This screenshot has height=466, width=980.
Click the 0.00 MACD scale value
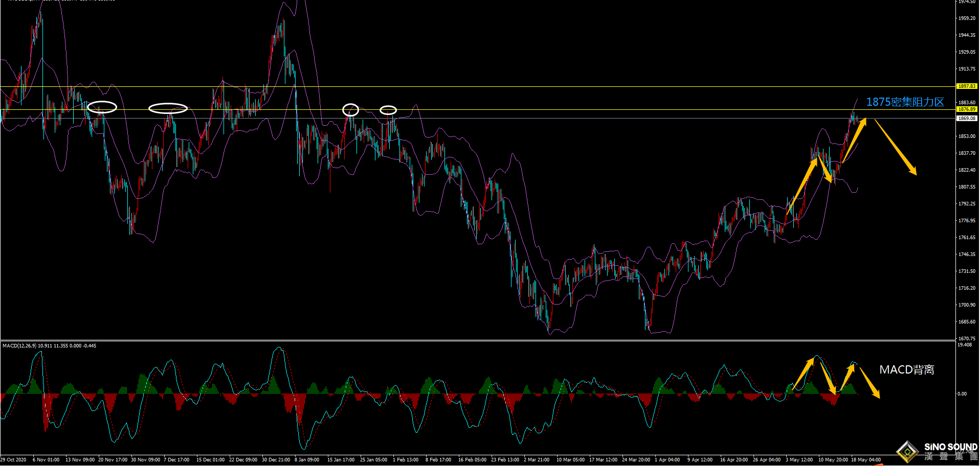[962, 394]
